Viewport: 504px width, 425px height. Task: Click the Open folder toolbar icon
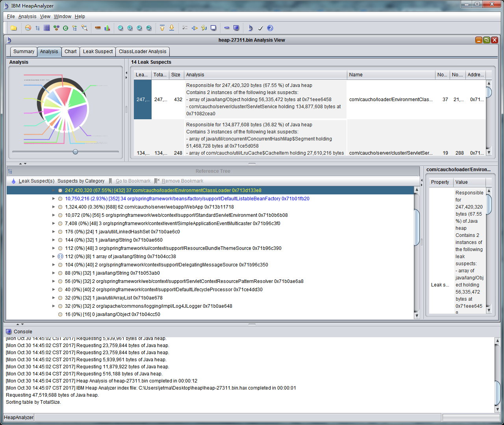(14, 28)
